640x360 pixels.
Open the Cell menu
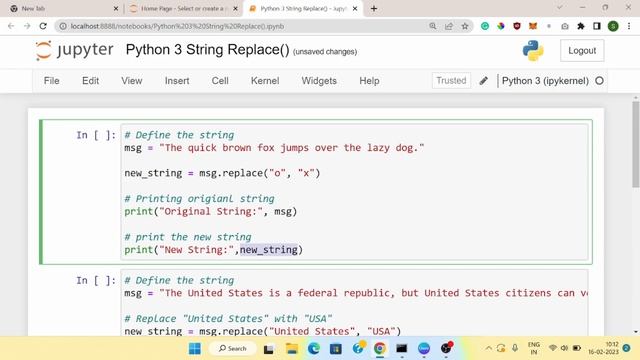point(220,81)
